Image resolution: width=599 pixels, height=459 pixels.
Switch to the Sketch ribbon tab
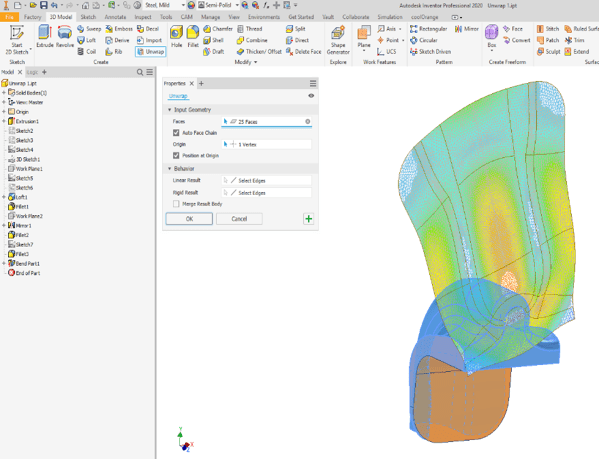coord(88,17)
